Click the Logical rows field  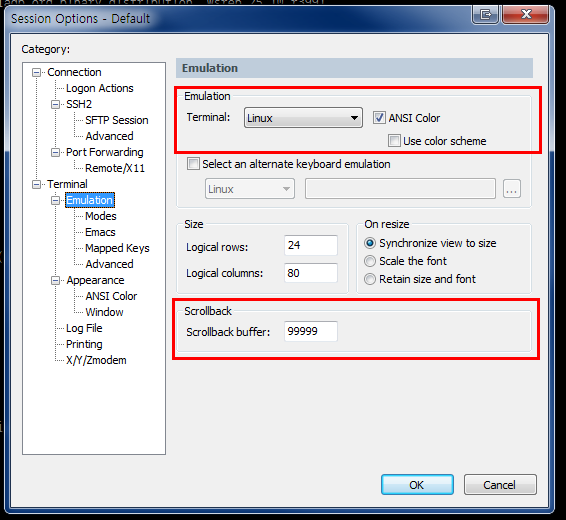[x=311, y=245]
